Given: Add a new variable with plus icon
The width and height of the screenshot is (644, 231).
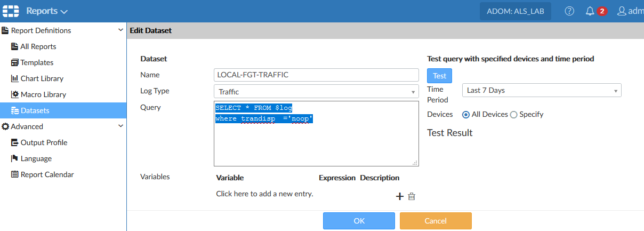Looking at the screenshot, I should coord(399,196).
